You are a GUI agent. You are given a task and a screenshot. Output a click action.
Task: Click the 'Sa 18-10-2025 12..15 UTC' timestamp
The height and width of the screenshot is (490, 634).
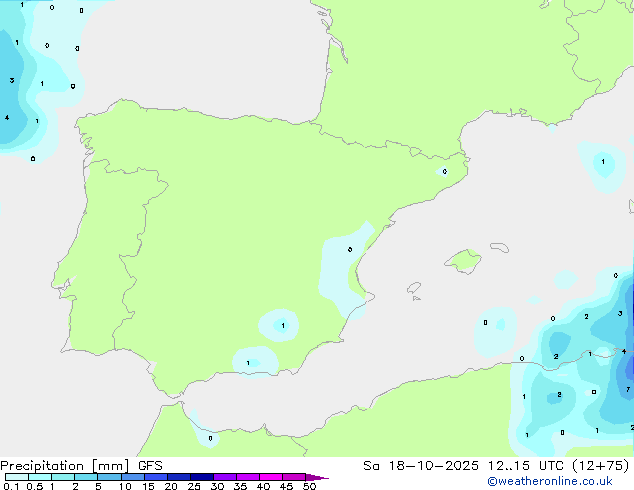click(464, 466)
